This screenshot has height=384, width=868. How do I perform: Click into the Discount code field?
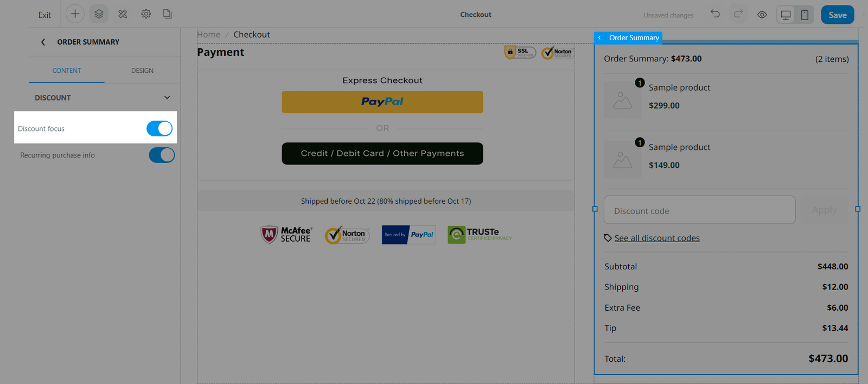(699, 210)
